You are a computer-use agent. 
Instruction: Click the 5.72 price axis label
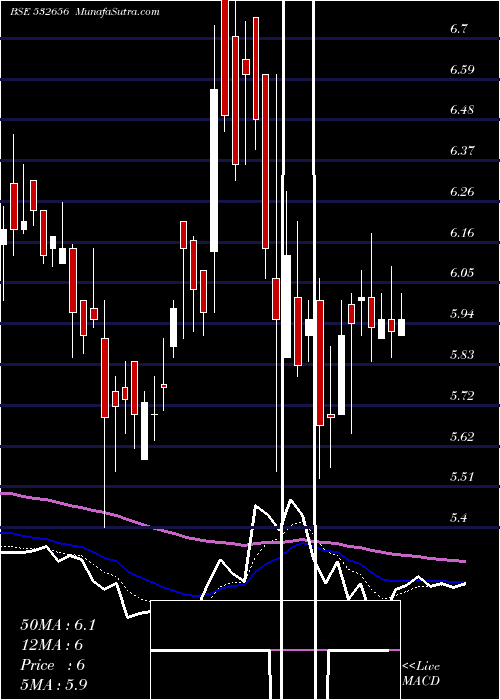click(x=462, y=396)
